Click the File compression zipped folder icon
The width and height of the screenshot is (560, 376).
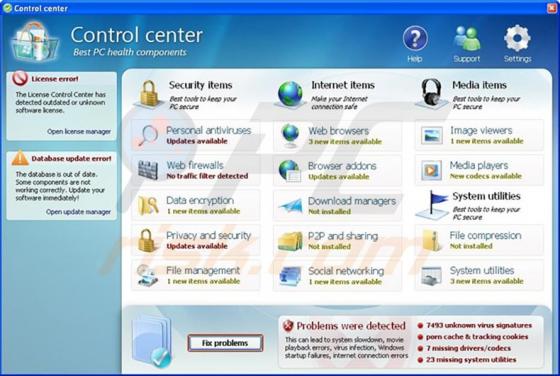(x=431, y=240)
